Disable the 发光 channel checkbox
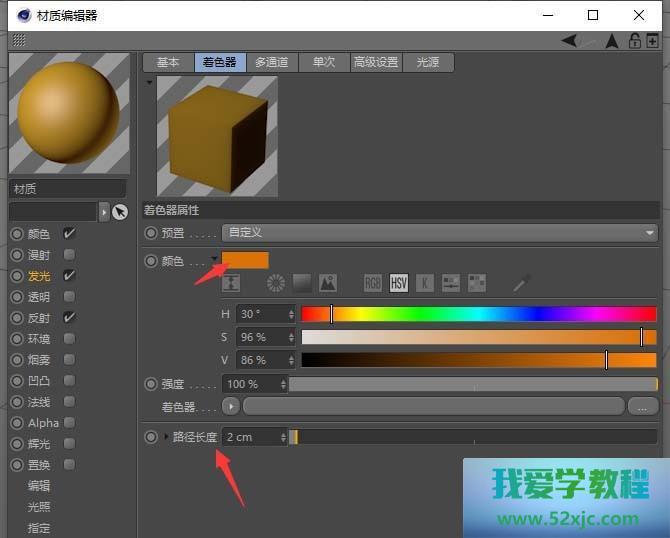The image size is (670, 538). point(69,275)
